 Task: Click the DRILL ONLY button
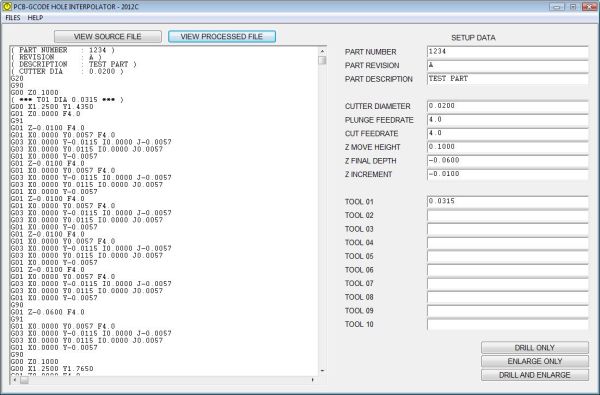[535, 348]
